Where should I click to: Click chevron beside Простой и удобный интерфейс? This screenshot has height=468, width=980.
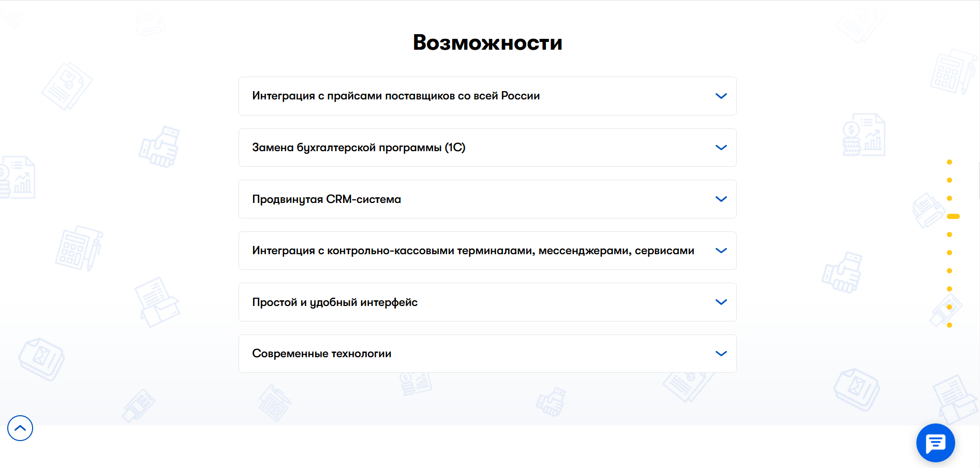(721, 302)
